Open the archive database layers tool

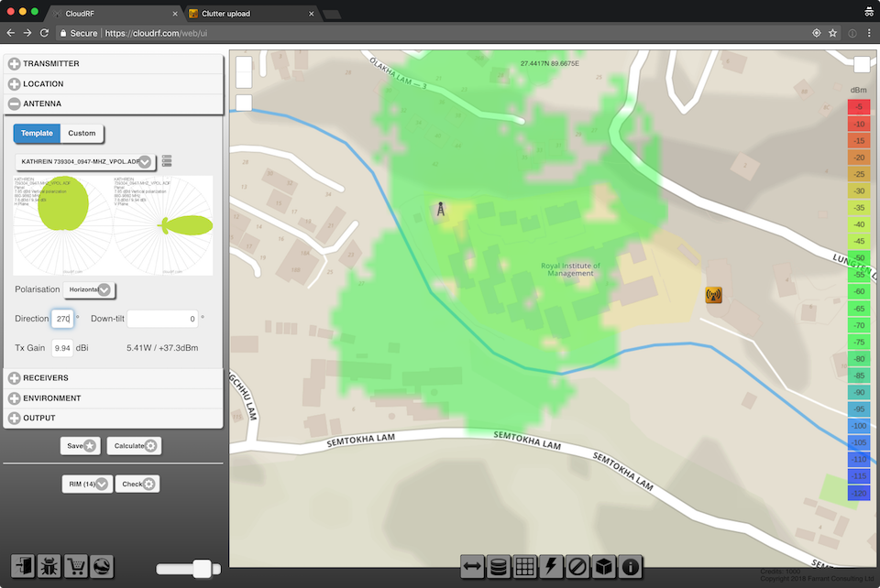point(499,567)
